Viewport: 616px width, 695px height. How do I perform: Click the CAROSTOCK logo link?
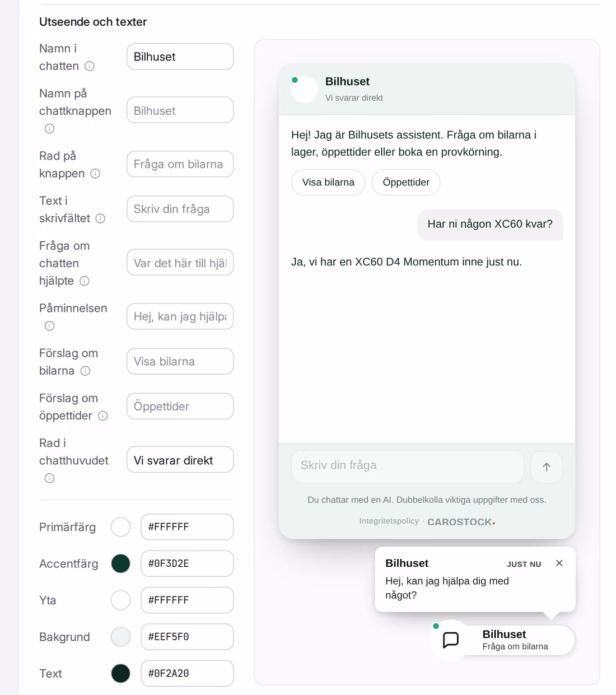[461, 522]
